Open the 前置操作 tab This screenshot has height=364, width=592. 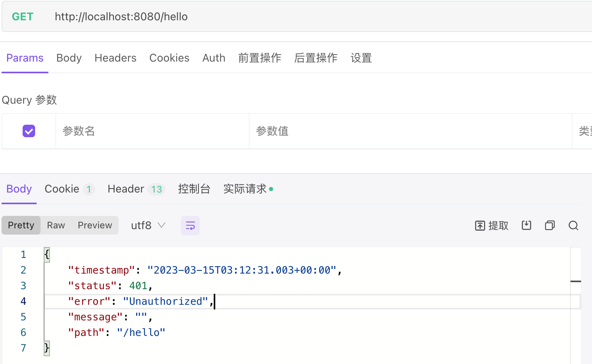(260, 58)
